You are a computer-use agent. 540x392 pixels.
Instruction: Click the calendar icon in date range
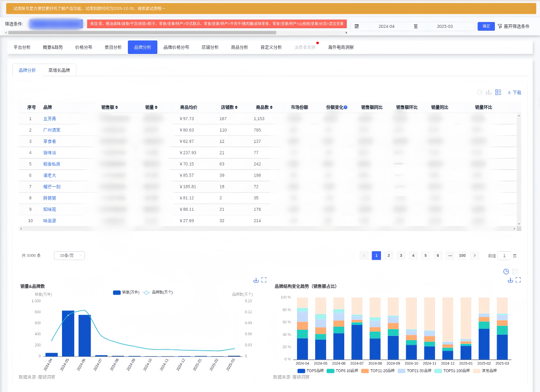click(356, 26)
